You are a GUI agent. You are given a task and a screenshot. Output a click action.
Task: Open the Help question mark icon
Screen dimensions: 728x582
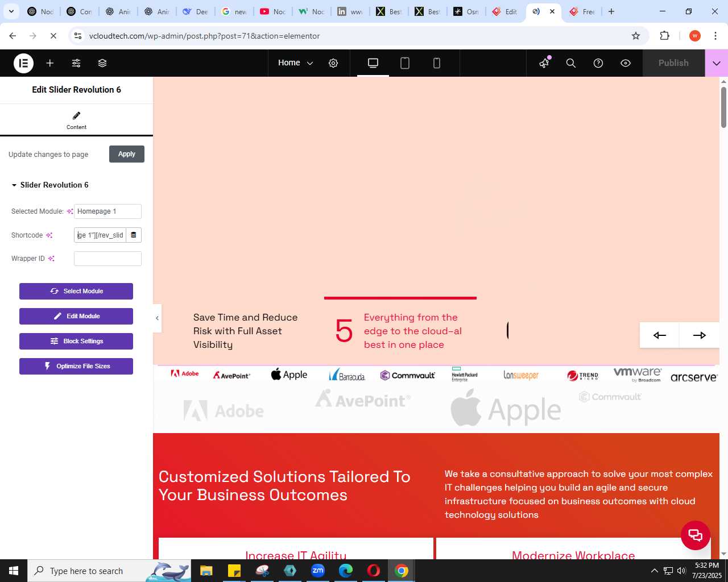[x=598, y=63]
